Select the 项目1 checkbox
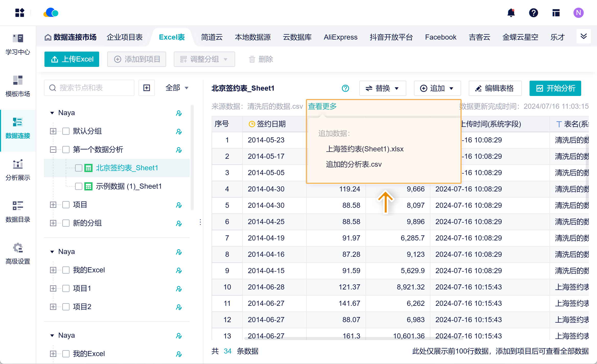The height and width of the screenshot is (364, 597). click(66, 288)
